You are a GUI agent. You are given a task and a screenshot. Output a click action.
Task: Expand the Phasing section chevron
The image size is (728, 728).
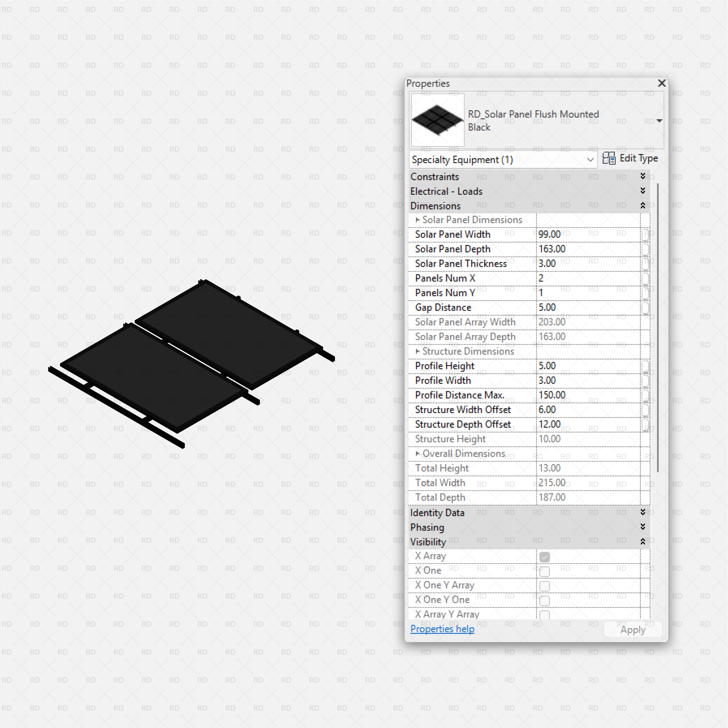coord(643,527)
